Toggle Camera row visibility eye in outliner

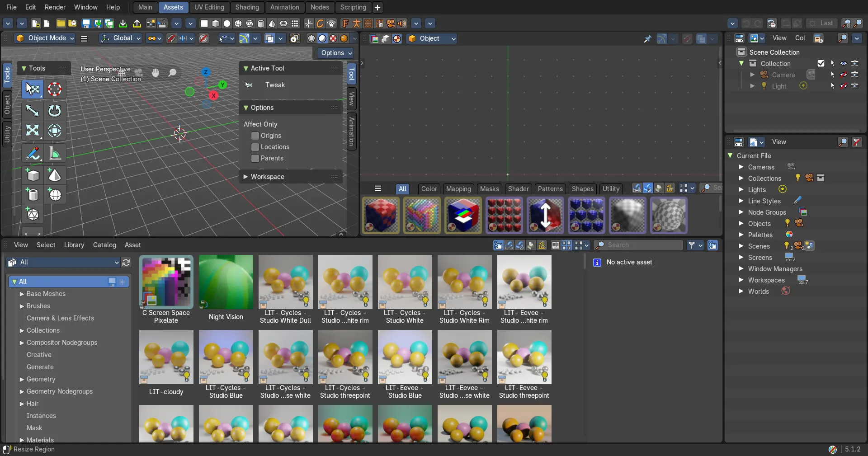coord(844,75)
